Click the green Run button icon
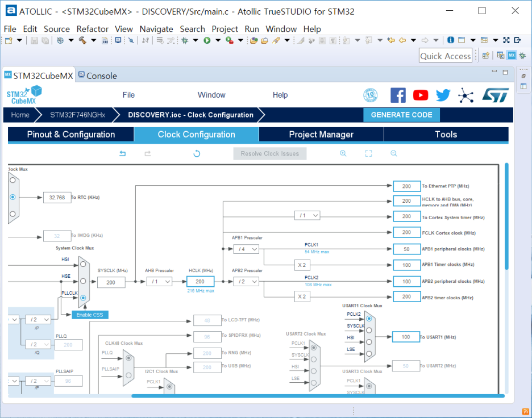Image resolution: width=532 pixels, height=418 pixels. pyautogui.click(x=207, y=40)
